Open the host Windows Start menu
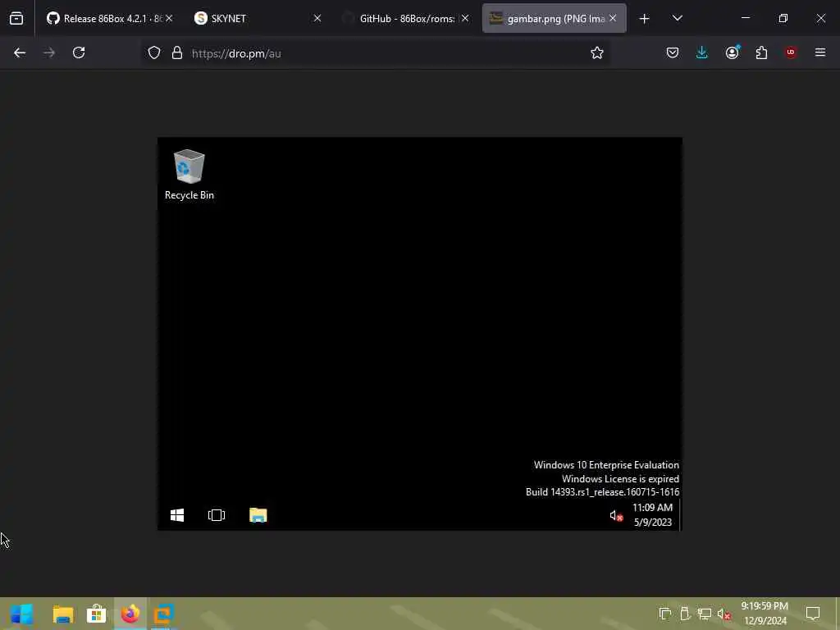Viewport: 840px width, 630px height. click(21, 614)
